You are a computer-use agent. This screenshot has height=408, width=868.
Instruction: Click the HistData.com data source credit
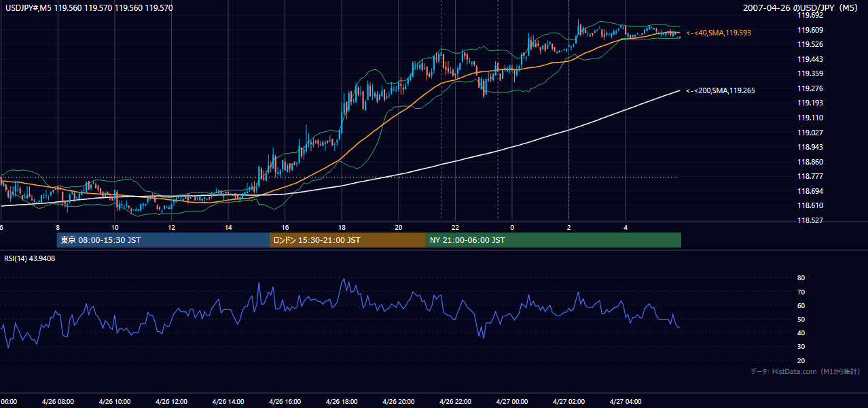pyautogui.click(x=806, y=371)
